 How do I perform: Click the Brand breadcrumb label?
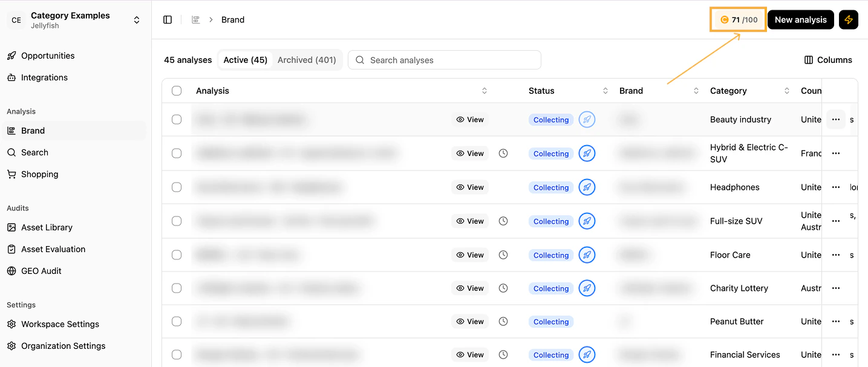coord(233,20)
